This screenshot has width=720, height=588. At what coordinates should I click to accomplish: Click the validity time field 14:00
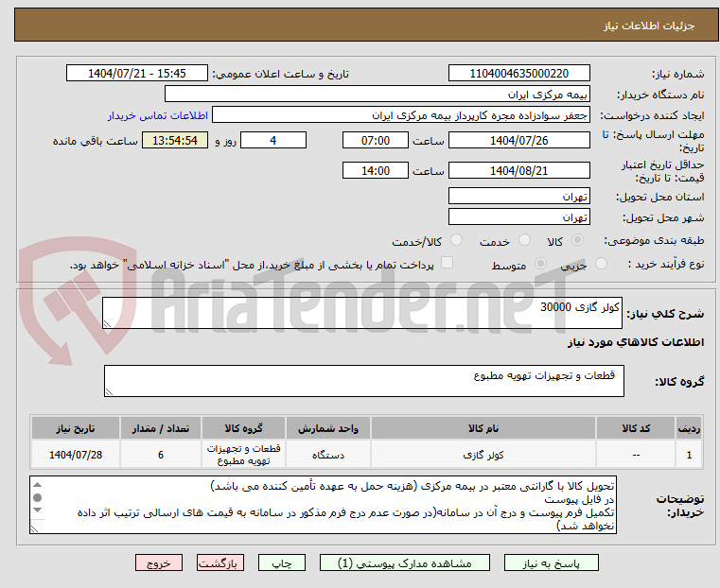point(376,170)
